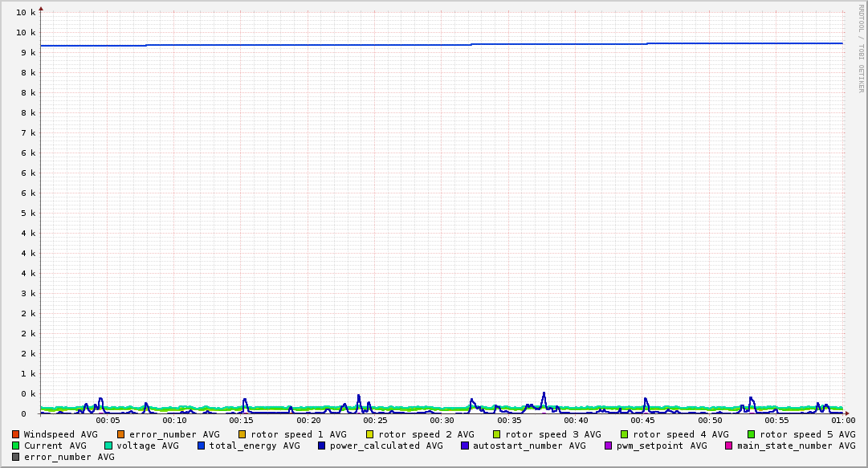Select the teal voltage AVG legend swatch
The image size is (868, 468).
point(108,446)
